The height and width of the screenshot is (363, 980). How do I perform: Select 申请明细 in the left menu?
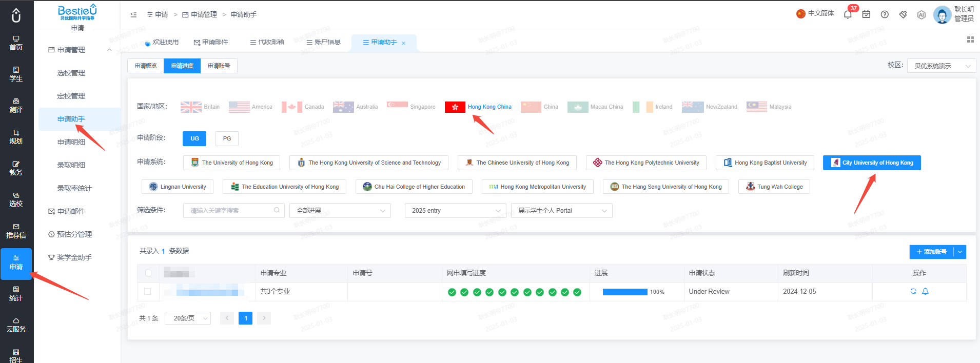(71, 142)
